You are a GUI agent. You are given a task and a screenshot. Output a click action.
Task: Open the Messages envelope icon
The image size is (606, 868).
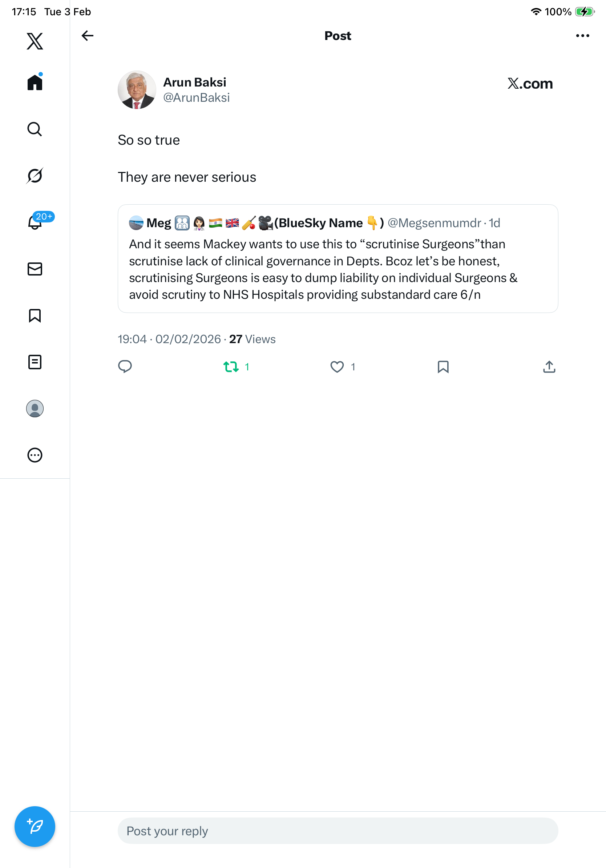(35, 269)
